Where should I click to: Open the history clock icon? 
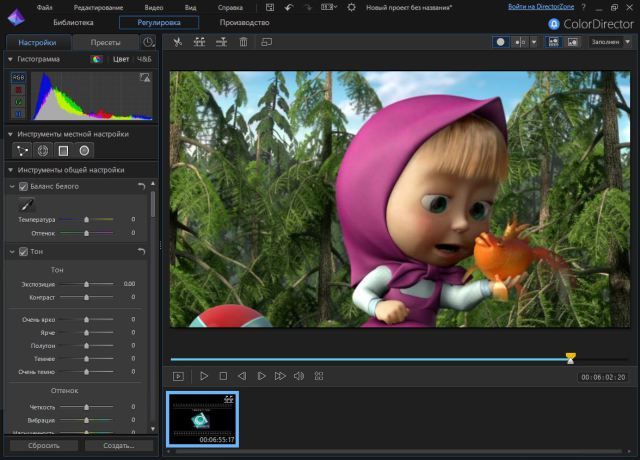pyautogui.click(x=149, y=42)
